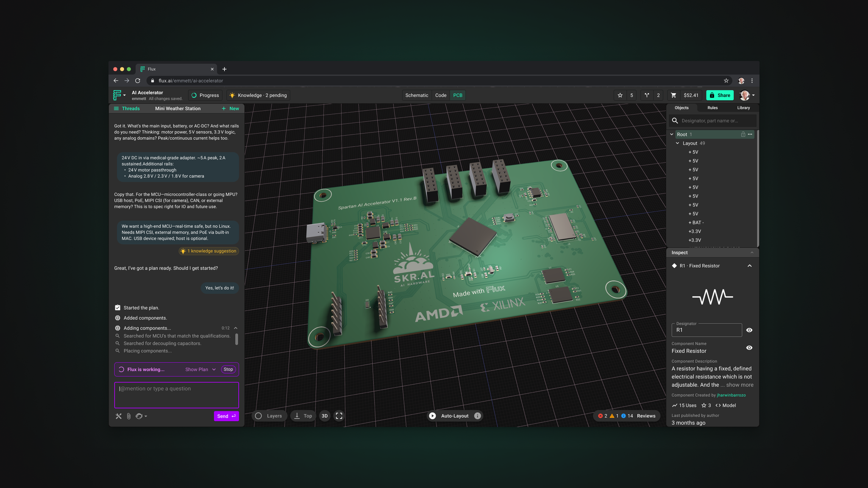
Task: Open the Flux logo menu
Action: (119, 95)
